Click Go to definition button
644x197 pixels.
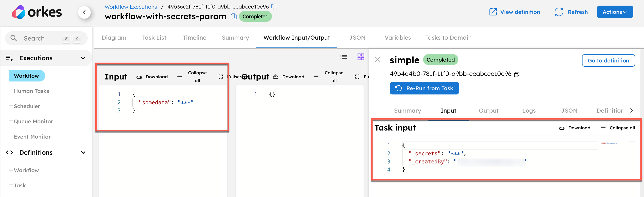[x=608, y=61]
